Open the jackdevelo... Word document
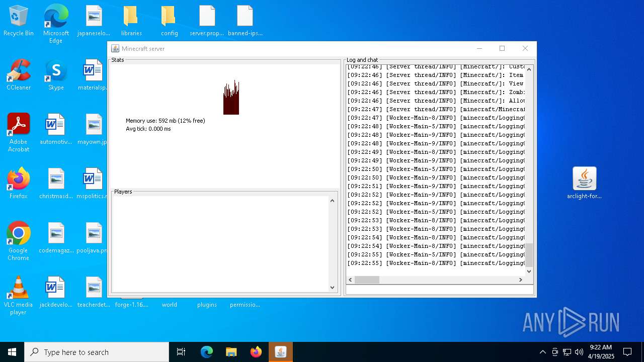This screenshot has height=362, width=644. click(x=56, y=292)
